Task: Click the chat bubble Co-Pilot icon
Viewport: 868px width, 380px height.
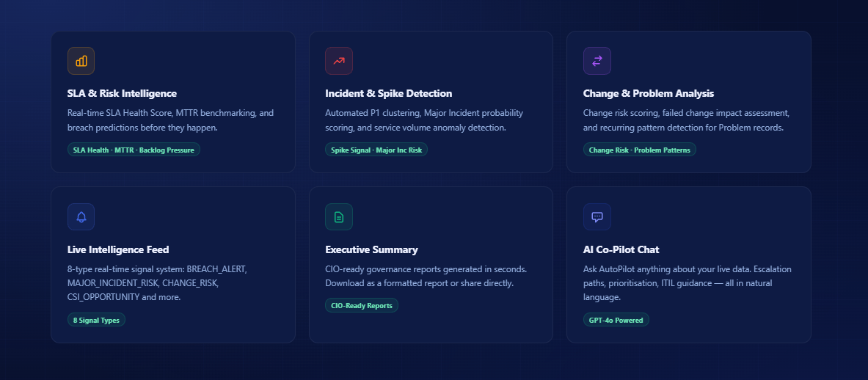Action: click(597, 216)
